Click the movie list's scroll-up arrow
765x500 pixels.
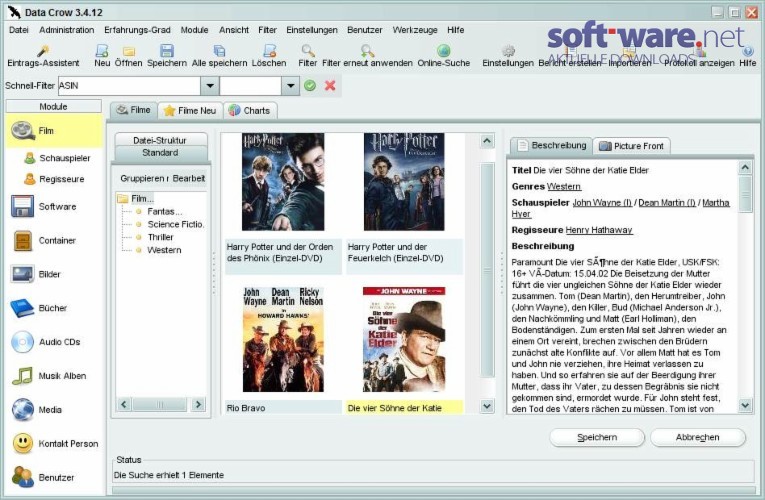click(x=487, y=141)
